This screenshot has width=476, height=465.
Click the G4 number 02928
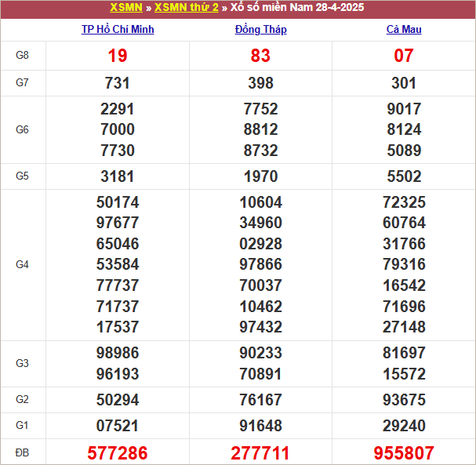tap(260, 244)
